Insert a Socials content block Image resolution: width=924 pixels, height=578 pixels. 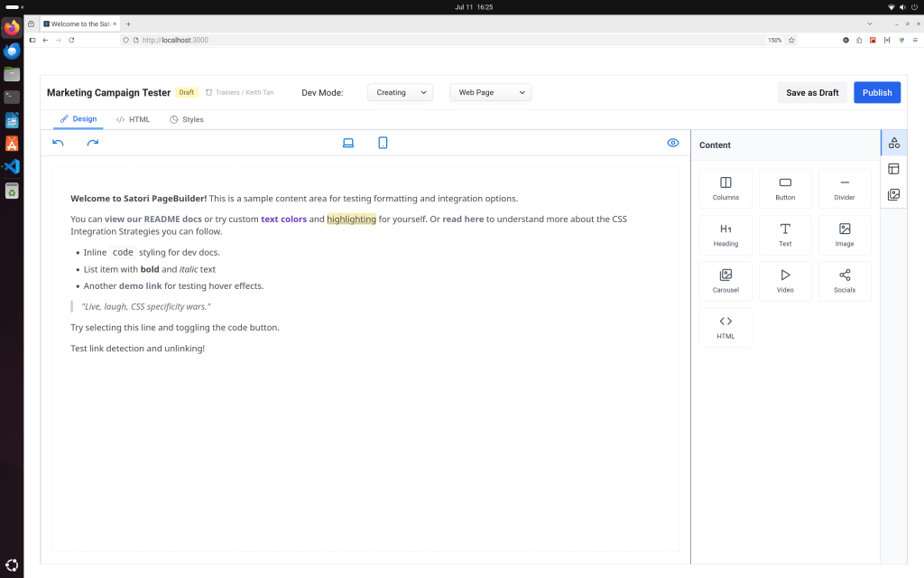845,281
